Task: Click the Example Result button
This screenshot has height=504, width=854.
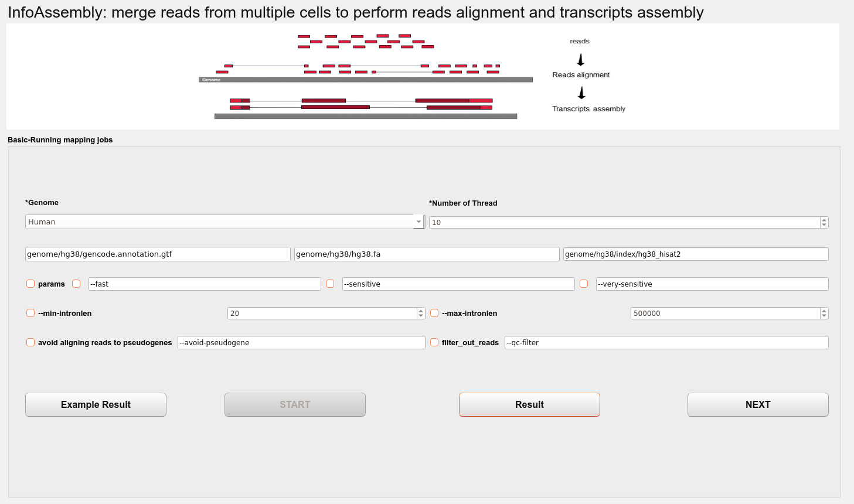Action: tap(96, 404)
